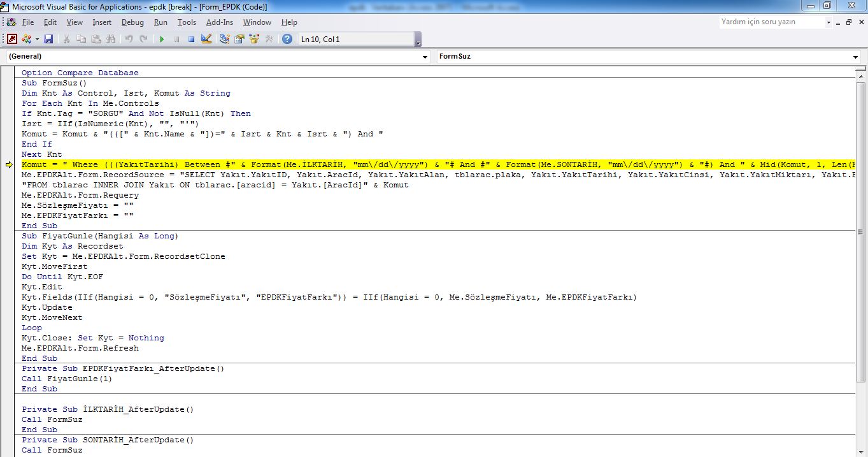Open the Project Explorer icon
The width and height of the screenshot is (868, 457).
click(x=224, y=39)
